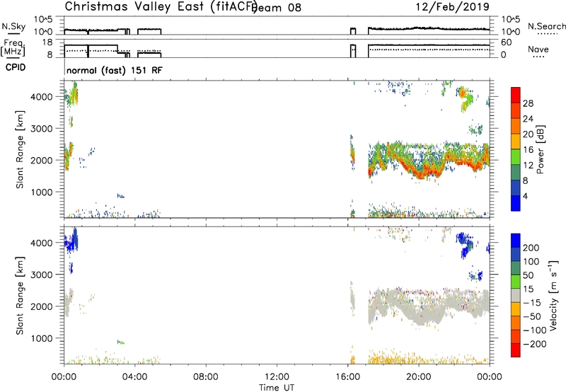Image resolution: width=566 pixels, height=392 pixels.
Task: Click the 'N.Search' legend label
Action: 547,26
